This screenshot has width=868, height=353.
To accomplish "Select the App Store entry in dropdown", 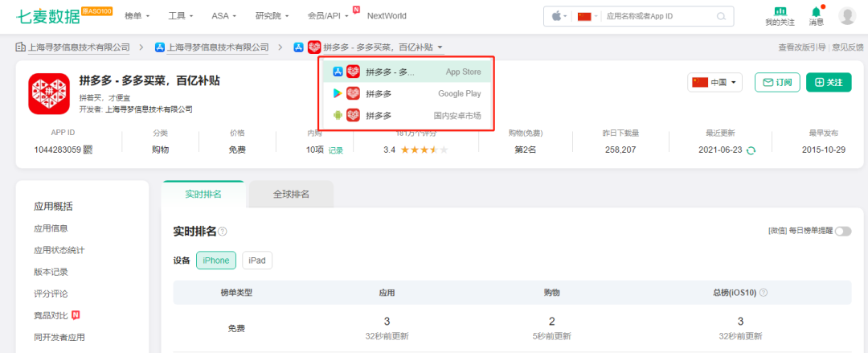I will pos(407,72).
